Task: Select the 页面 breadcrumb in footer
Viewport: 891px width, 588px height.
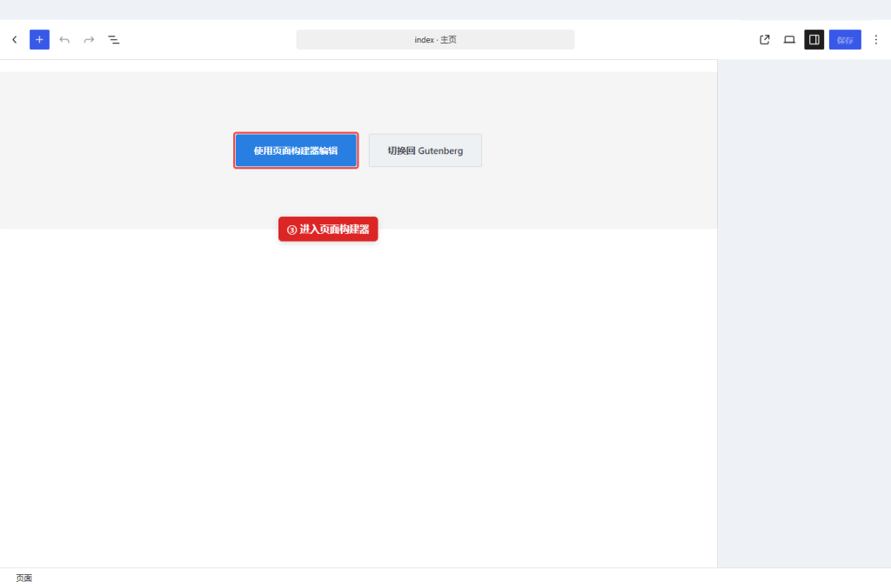Action: (x=23, y=578)
